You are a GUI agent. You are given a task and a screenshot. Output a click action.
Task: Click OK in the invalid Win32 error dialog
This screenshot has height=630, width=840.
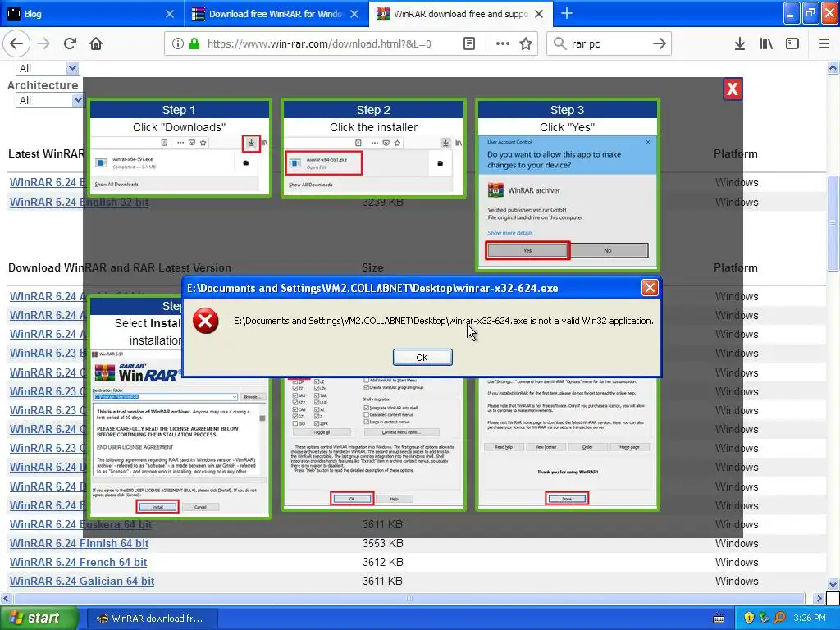(x=422, y=358)
